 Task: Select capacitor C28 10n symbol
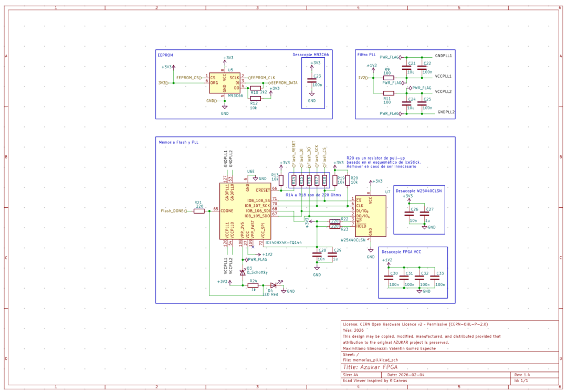tap(317, 255)
